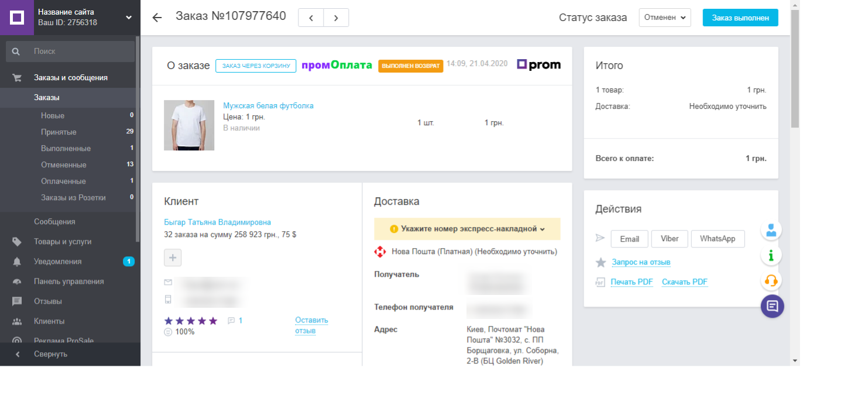868x402 pixels.
Task: Click the Email action button
Action: click(630, 239)
